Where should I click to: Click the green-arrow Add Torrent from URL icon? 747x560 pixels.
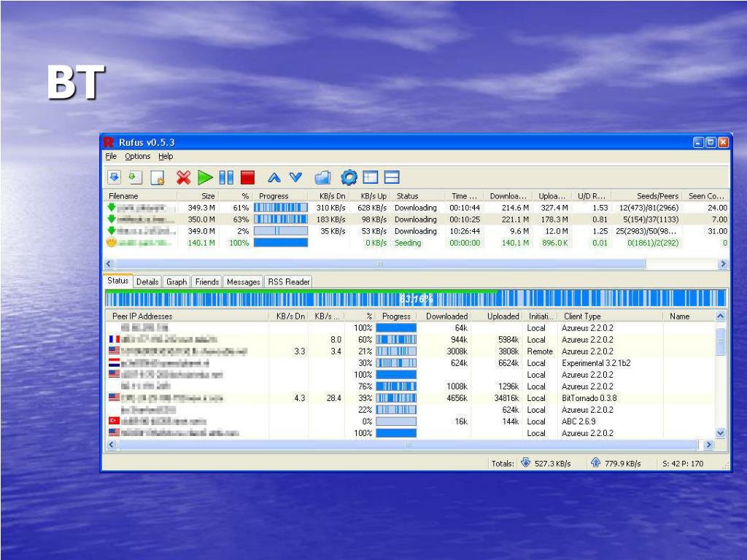136,177
